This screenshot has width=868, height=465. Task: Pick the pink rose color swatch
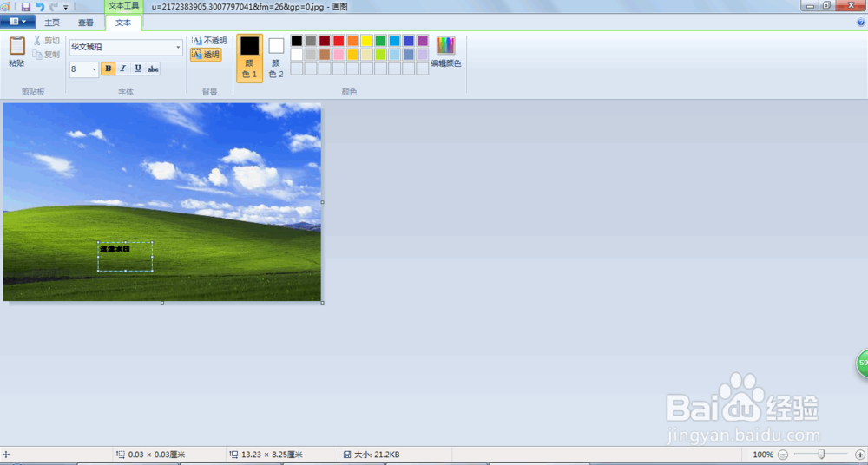(x=339, y=55)
